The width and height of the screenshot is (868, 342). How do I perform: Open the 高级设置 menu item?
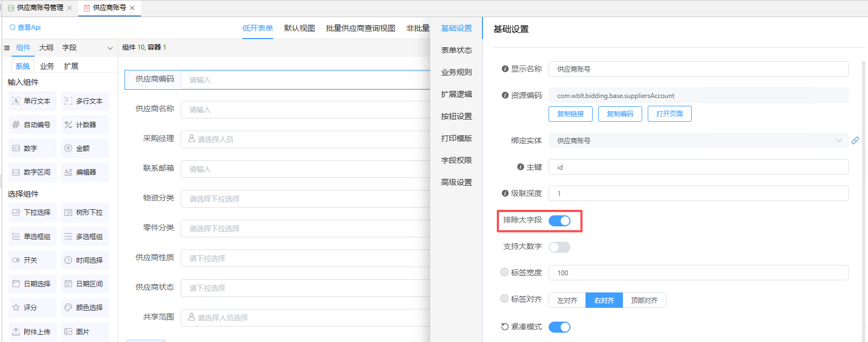(457, 182)
